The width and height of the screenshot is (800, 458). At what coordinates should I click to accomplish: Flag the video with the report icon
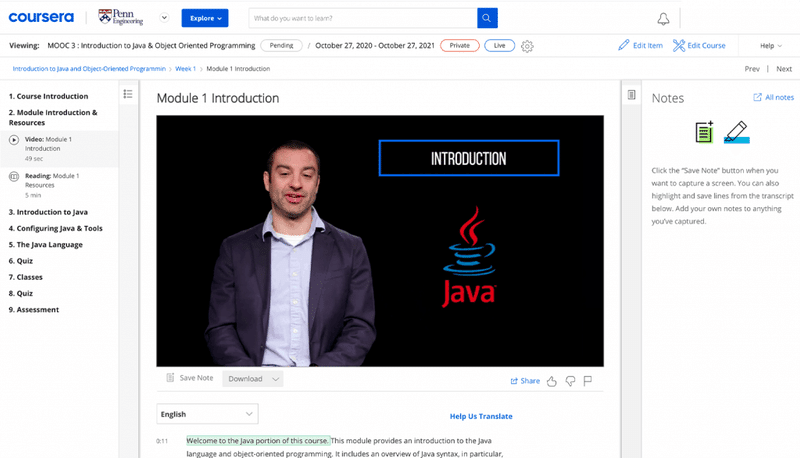pos(588,380)
